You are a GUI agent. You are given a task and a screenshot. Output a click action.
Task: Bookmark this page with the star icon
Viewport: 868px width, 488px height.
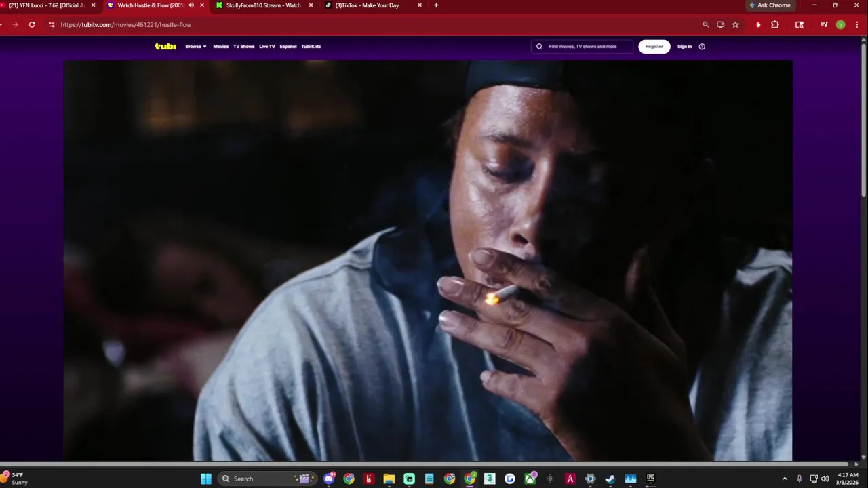point(735,24)
